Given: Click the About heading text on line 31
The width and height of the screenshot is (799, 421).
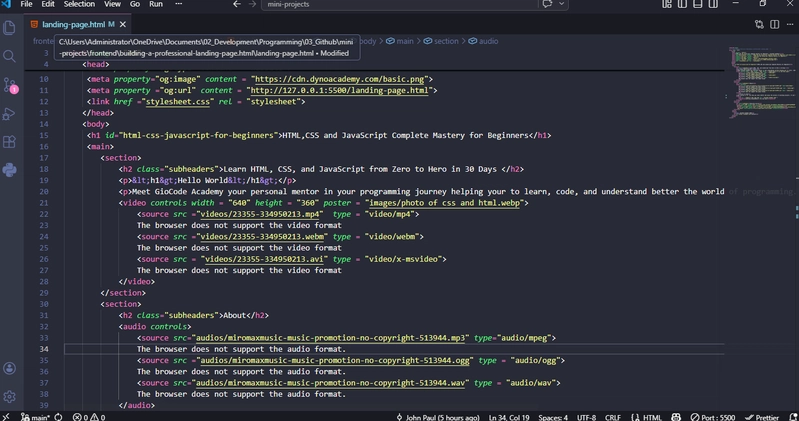Looking at the screenshot, I should [x=234, y=315].
